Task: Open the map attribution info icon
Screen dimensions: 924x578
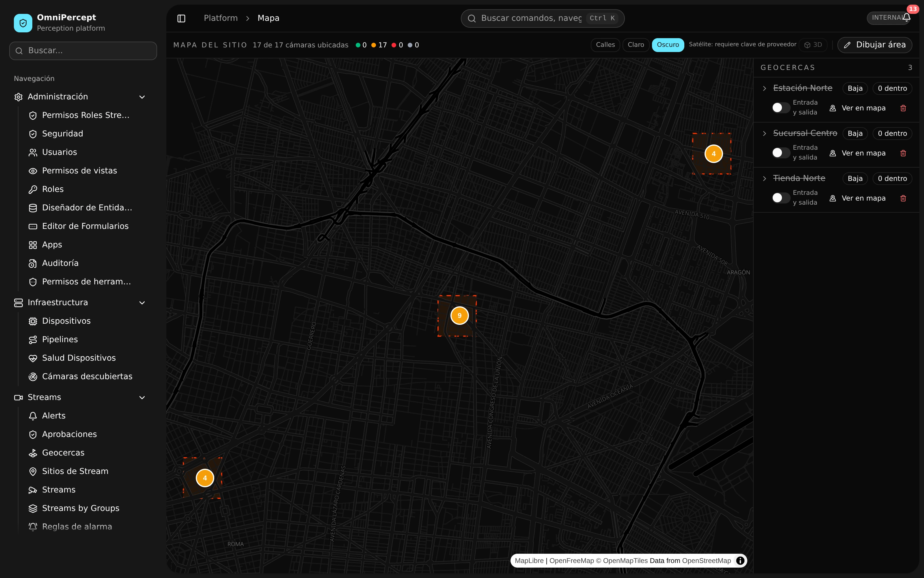Action: tap(740, 561)
